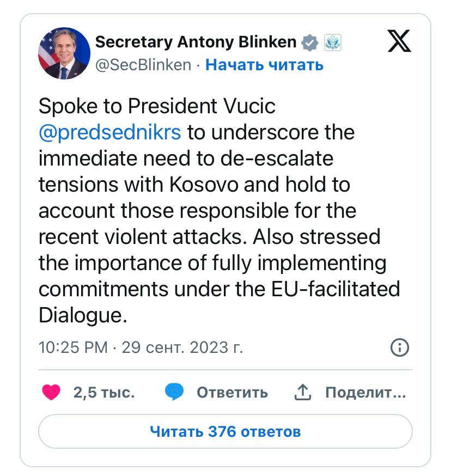Click the X logo in the tweet corner
Image resolution: width=451 pixels, height=476 pixels.
[x=399, y=42]
